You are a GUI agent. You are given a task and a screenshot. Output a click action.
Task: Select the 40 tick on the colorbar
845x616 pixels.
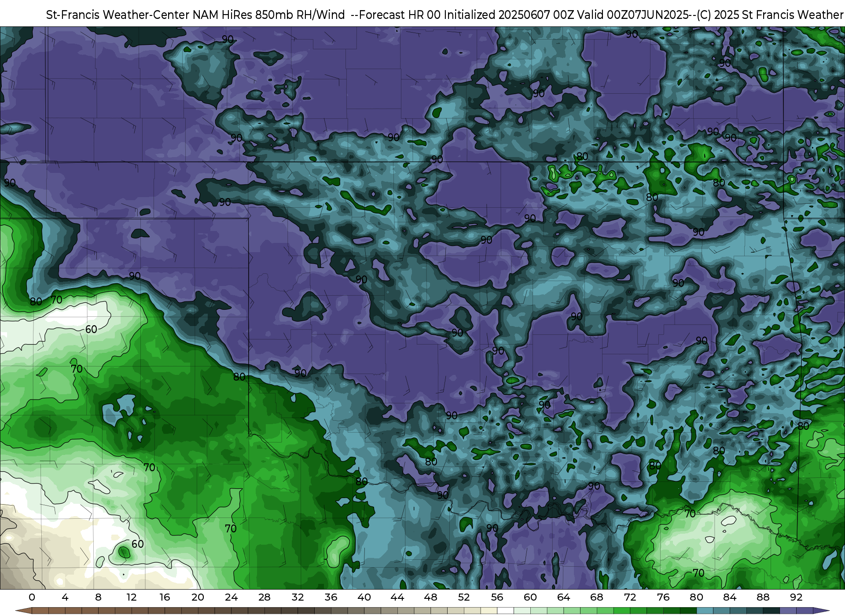pos(364,597)
